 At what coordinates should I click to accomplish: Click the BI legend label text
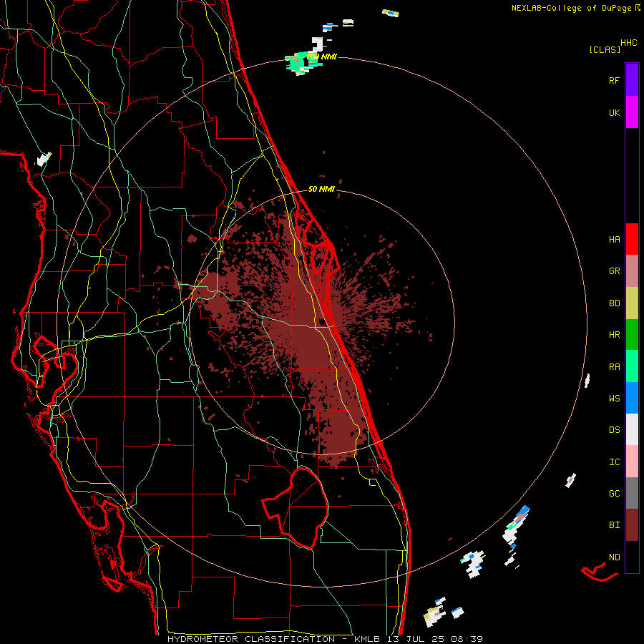click(x=615, y=525)
